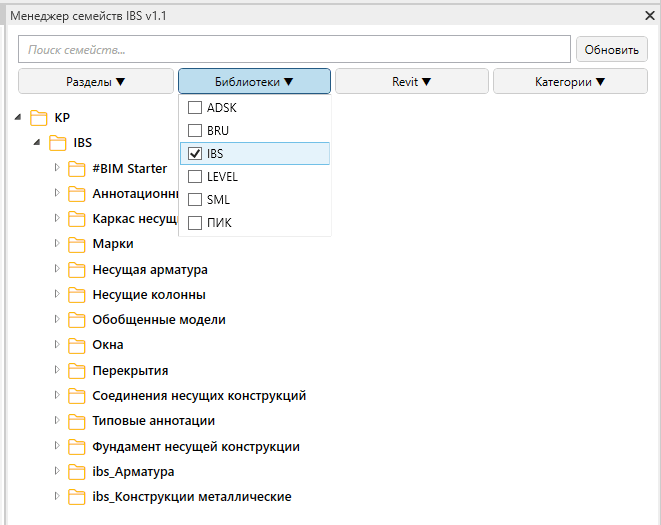
Task: Click the Несущие колонны folder icon
Action: pos(77,295)
